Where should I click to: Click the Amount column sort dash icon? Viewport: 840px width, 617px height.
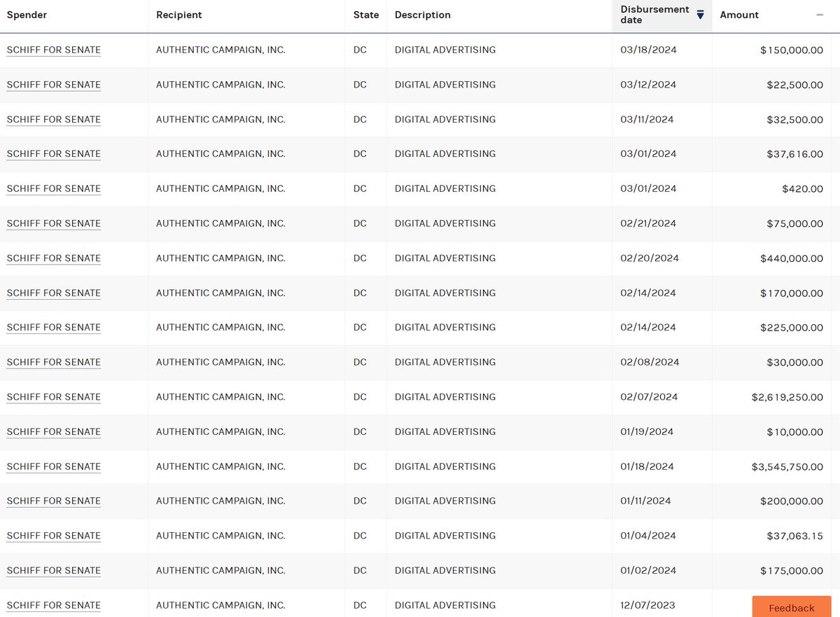(820, 15)
